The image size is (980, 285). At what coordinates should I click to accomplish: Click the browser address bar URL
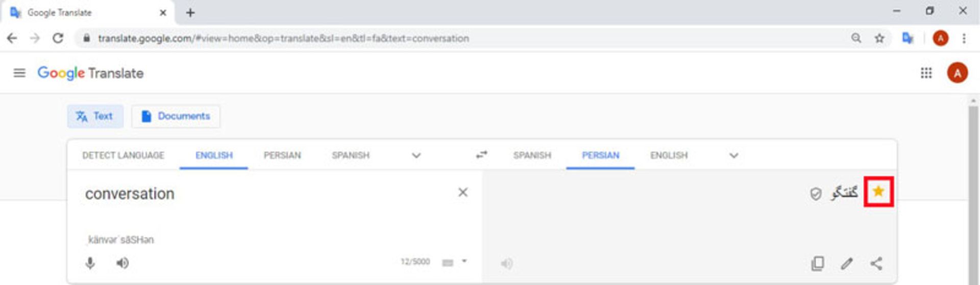click(283, 38)
